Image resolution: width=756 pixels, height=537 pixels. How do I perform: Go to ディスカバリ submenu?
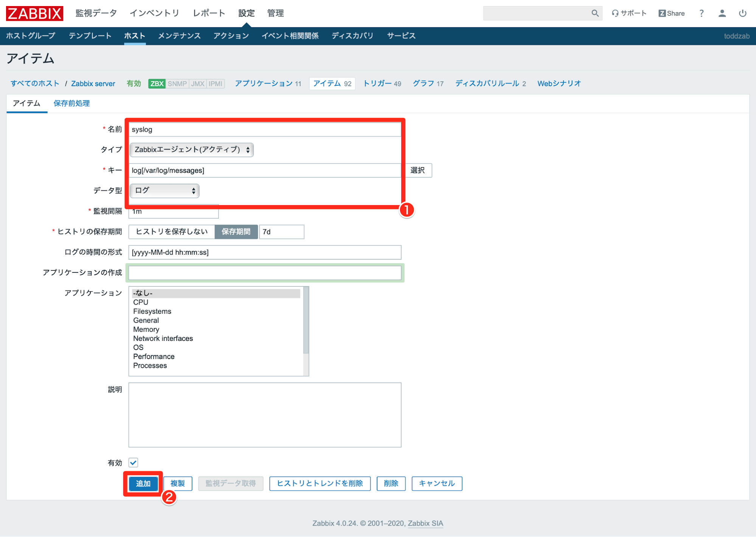[x=352, y=36]
